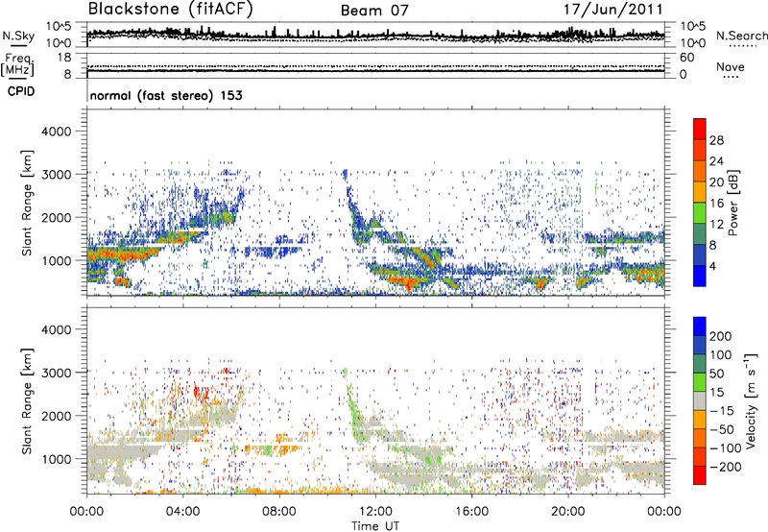Click the green 50 velocity colorbar segment

click(x=700, y=382)
